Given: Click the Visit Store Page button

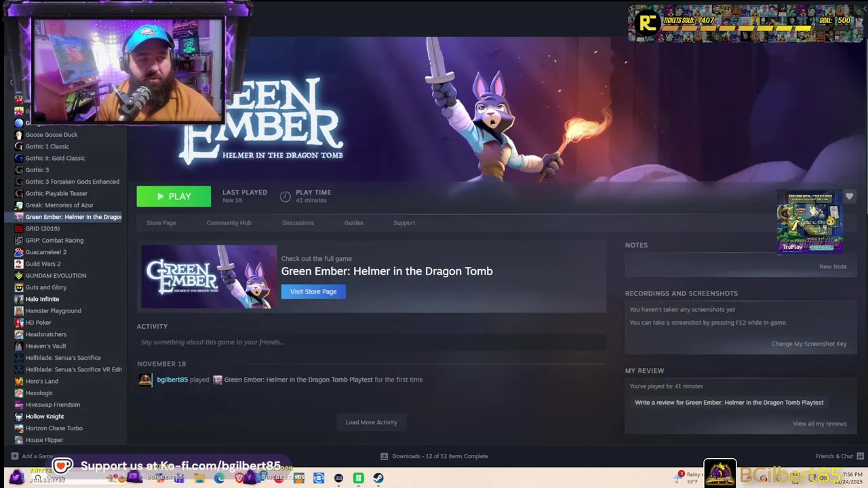Looking at the screenshot, I should pyautogui.click(x=313, y=291).
